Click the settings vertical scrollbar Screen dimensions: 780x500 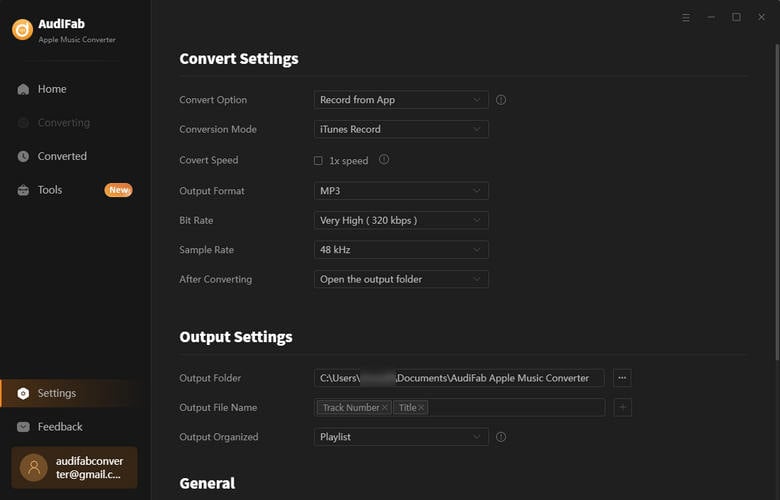(777, 201)
